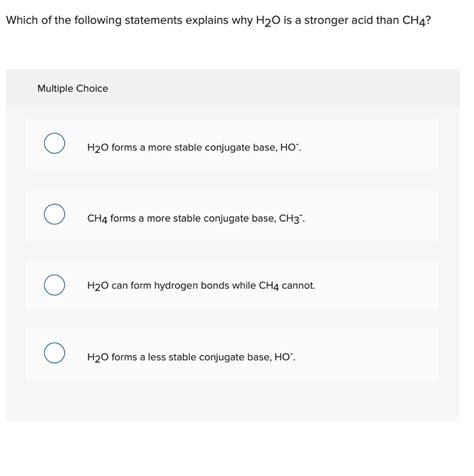Click the empty gray panel area below the last option

[x=233, y=400]
